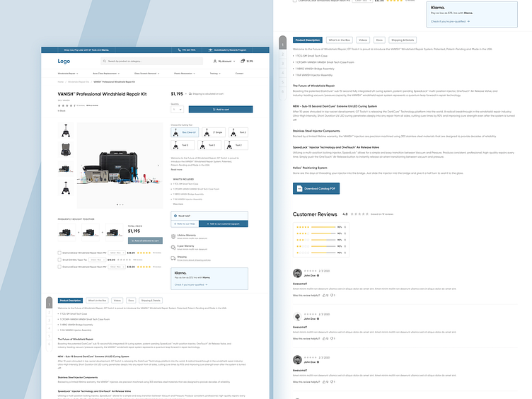This screenshot has width=532, height=399.
Task: Click the PDF icon in Download Catalog PDF
Action: (299, 189)
